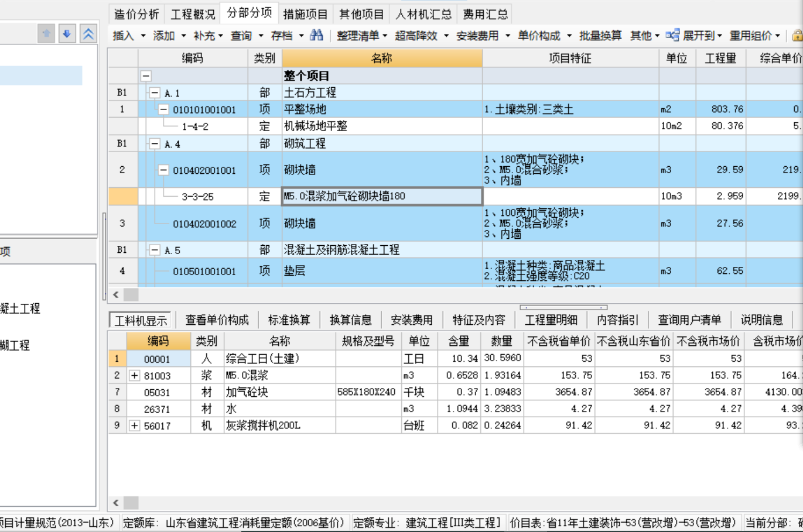Open the 说明信息 tab
The height and width of the screenshot is (532, 803).
click(761, 320)
